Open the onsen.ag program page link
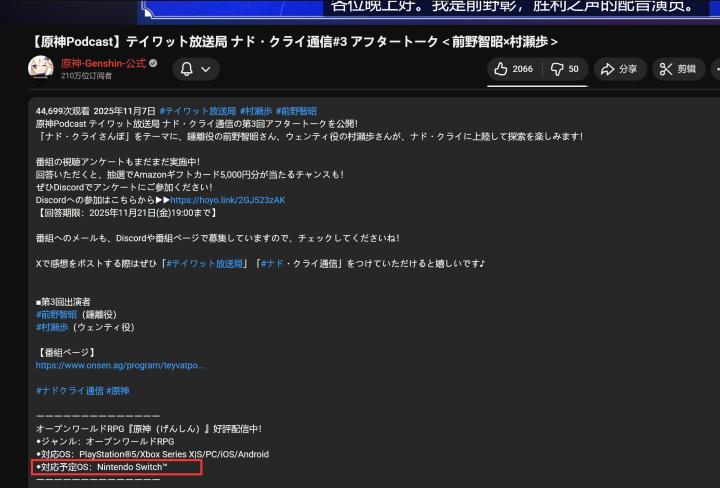 pos(120,365)
